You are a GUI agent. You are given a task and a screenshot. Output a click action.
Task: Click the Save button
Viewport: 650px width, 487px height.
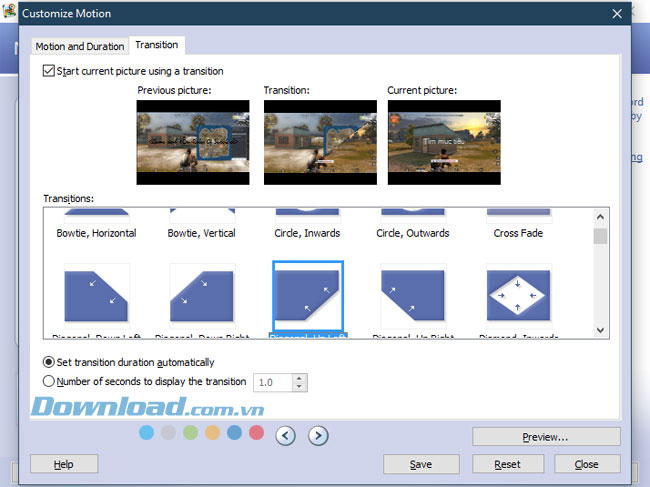tap(421, 464)
